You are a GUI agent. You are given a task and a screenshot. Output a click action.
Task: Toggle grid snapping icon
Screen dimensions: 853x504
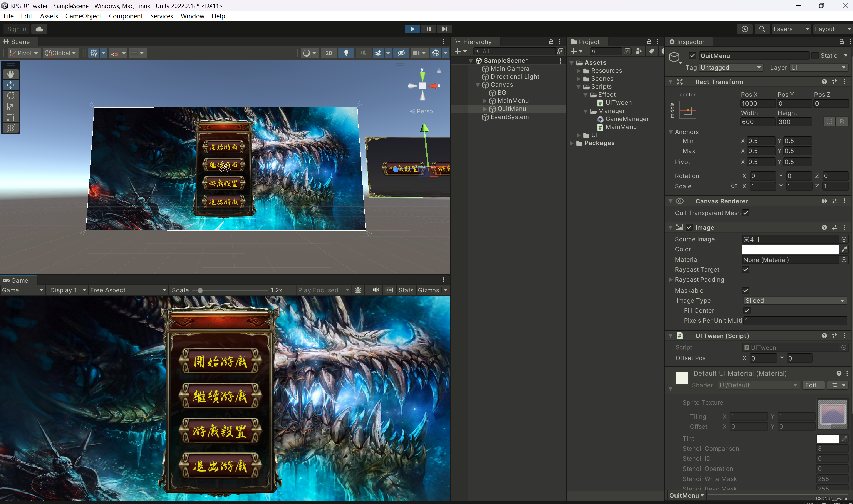(114, 53)
